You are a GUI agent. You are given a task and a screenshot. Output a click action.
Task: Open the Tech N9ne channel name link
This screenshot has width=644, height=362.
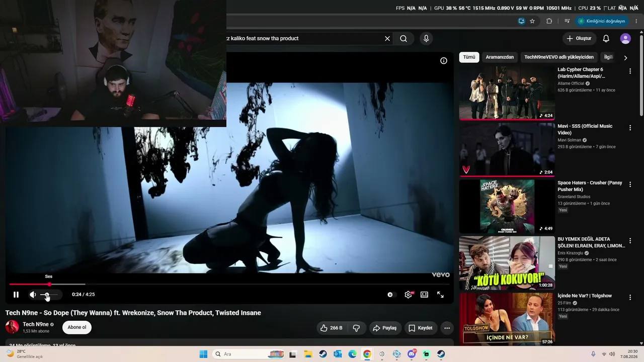pyautogui.click(x=36, y=324)
